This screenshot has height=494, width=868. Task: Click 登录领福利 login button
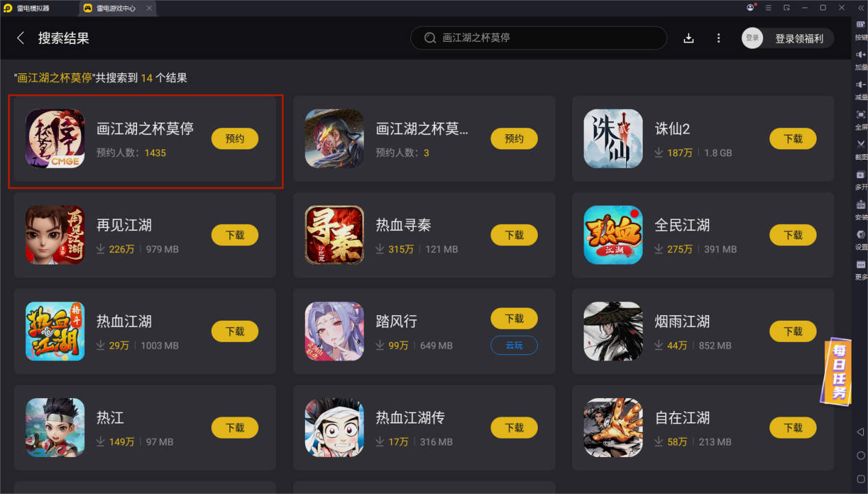[x=788, y=38]
